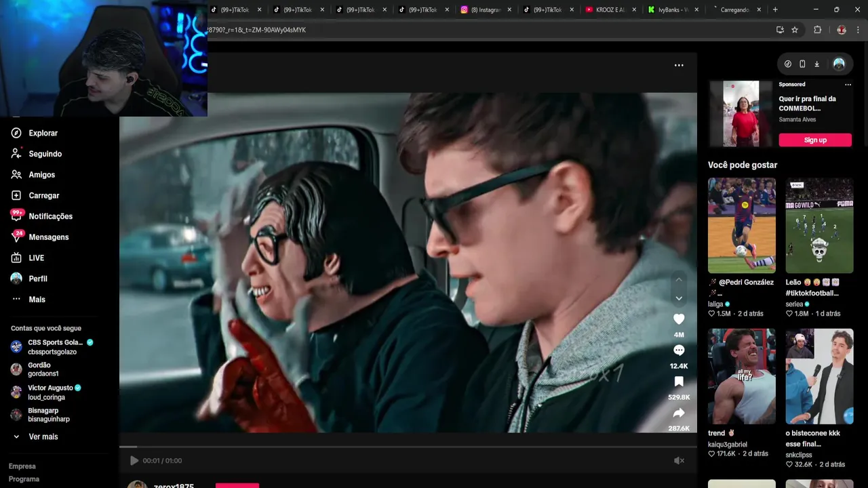Open the browser extensions puzzle icon
The height and width of the screenshot is (488, 868).
(x=817, y=30)
